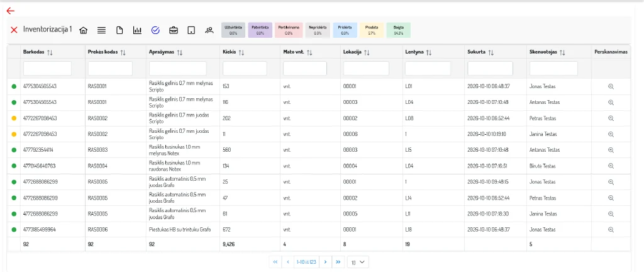Filter by the Nepriskirta status badge

(318, 30)
